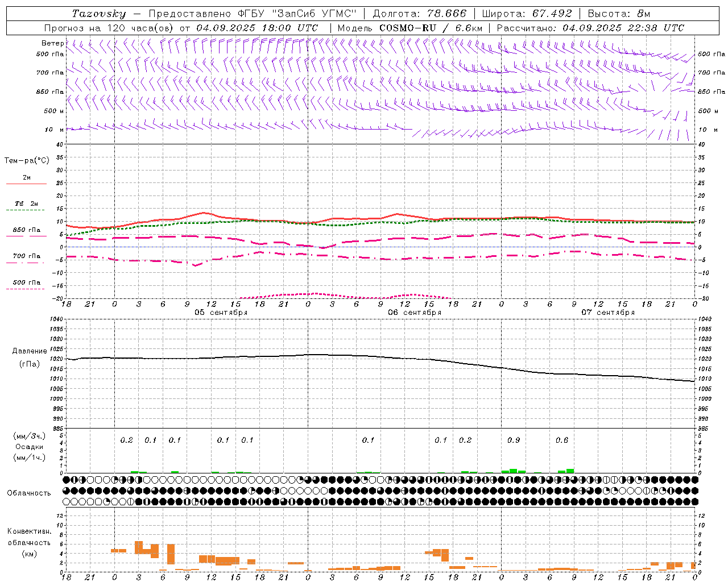Click the dashed line sample under 'Td 2м'
The height and width of the screenshot is (582, 728).
(x=26, y=210)
